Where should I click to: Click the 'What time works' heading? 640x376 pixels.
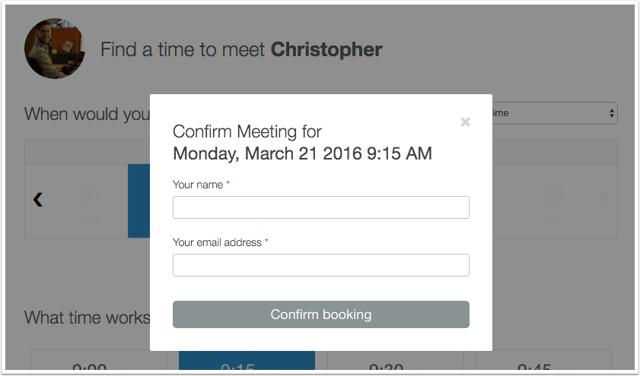pyautogui.click(x=87, y=318)
